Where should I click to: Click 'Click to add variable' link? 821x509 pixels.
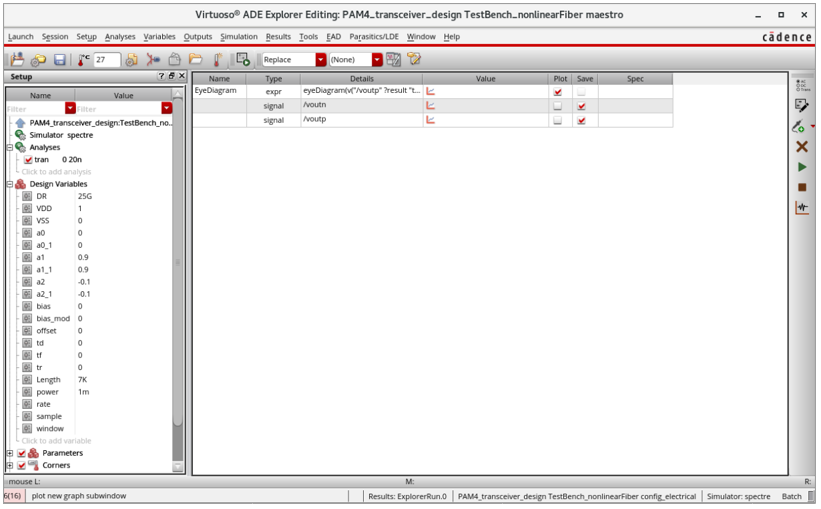pos(56,441)
